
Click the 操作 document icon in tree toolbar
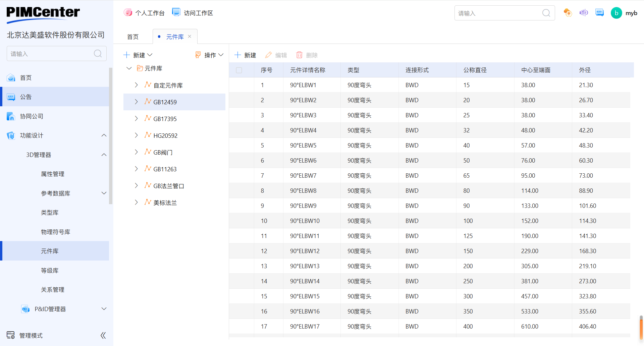[x=198, y=55]
